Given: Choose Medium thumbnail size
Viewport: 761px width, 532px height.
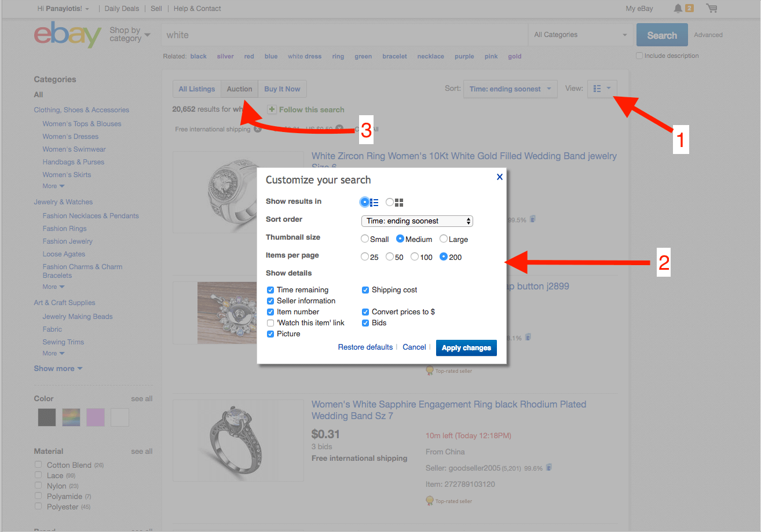Looking at the screenshot, I should 400,239.
